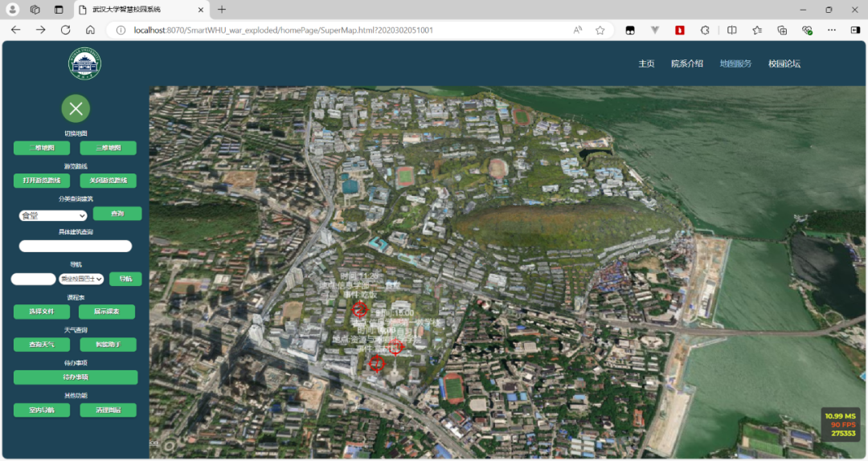Add page to favorites with star icon
Viewport: 868px width, 461px height.
[x=600, y=30]
